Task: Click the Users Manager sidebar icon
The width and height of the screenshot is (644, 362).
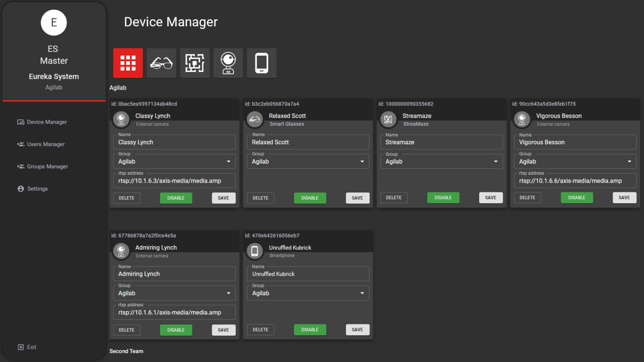Action: (x=21, y=144)
